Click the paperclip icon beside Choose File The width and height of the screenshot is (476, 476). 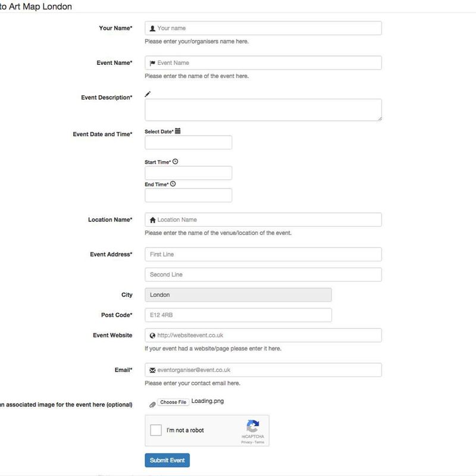click(x=152, y=404)
